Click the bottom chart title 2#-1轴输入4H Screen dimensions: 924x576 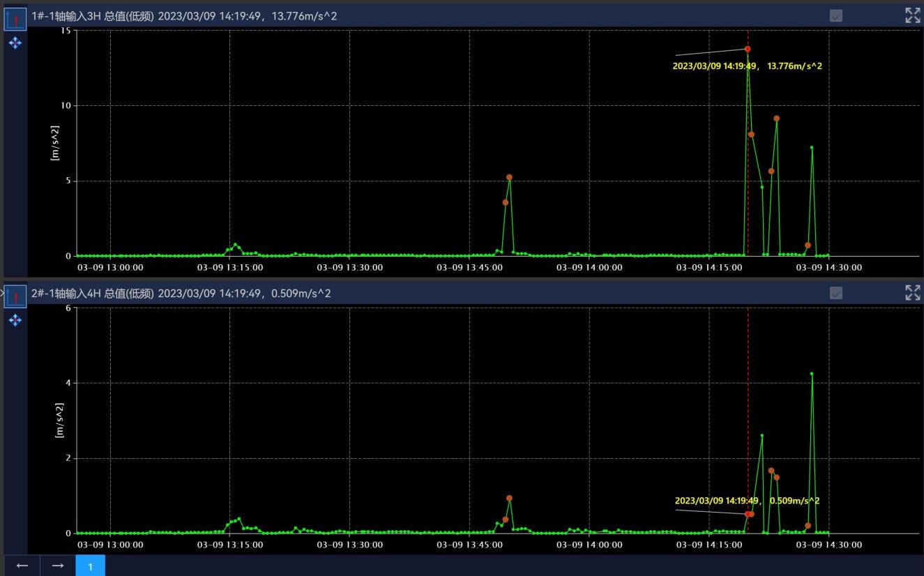tap(67, 294)
